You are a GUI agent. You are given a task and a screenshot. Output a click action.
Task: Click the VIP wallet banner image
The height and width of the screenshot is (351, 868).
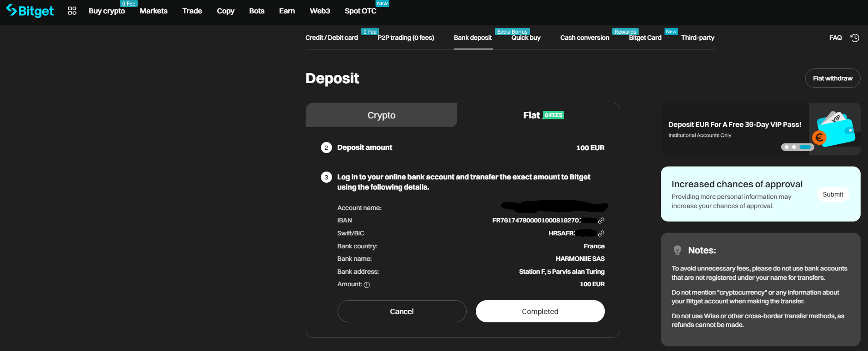[x=835, y=129]
